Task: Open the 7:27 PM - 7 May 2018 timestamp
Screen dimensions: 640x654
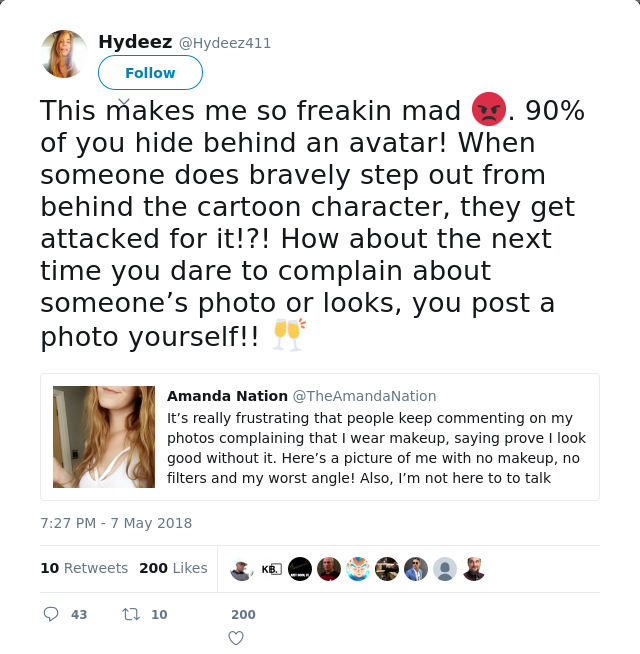Action: click(116, 523)
